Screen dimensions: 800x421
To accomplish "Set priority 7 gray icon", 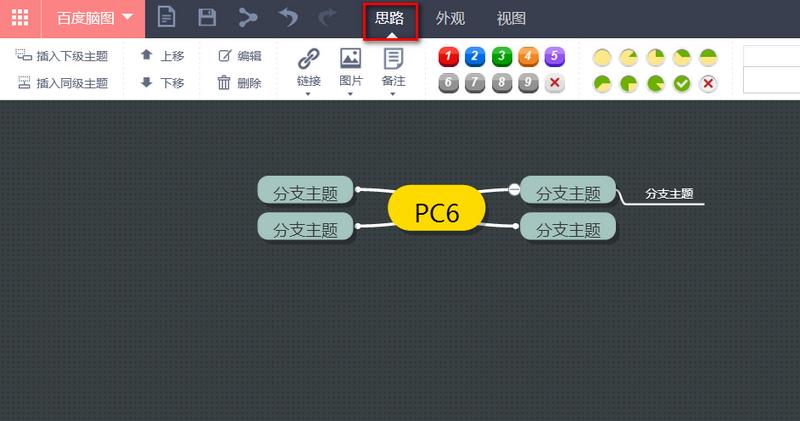I will (x=475, y=83).
